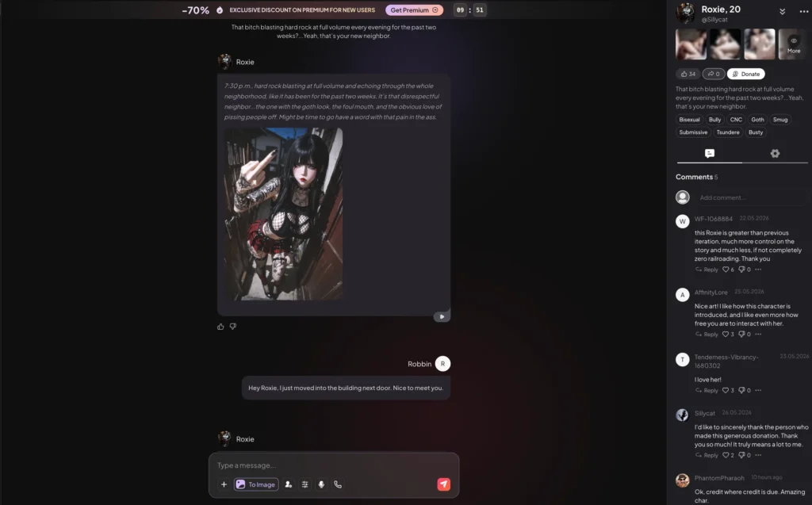Click the discount flame icon in banner
The image size is (812, 505).
pos(220,10)
